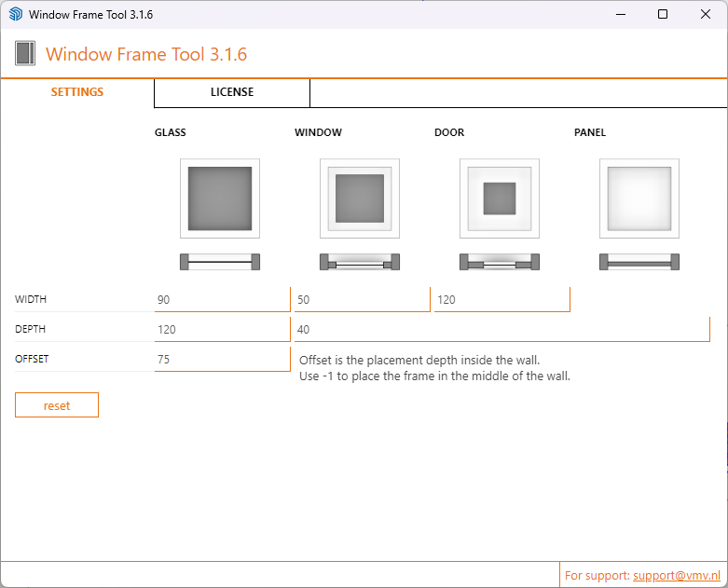Click the Glass cross-section diagram

tap(220, 262)
